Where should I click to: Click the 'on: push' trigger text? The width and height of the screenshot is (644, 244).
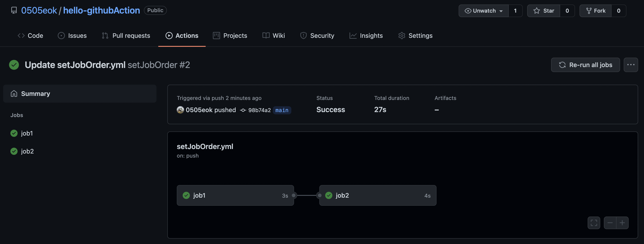pos(188,156)
